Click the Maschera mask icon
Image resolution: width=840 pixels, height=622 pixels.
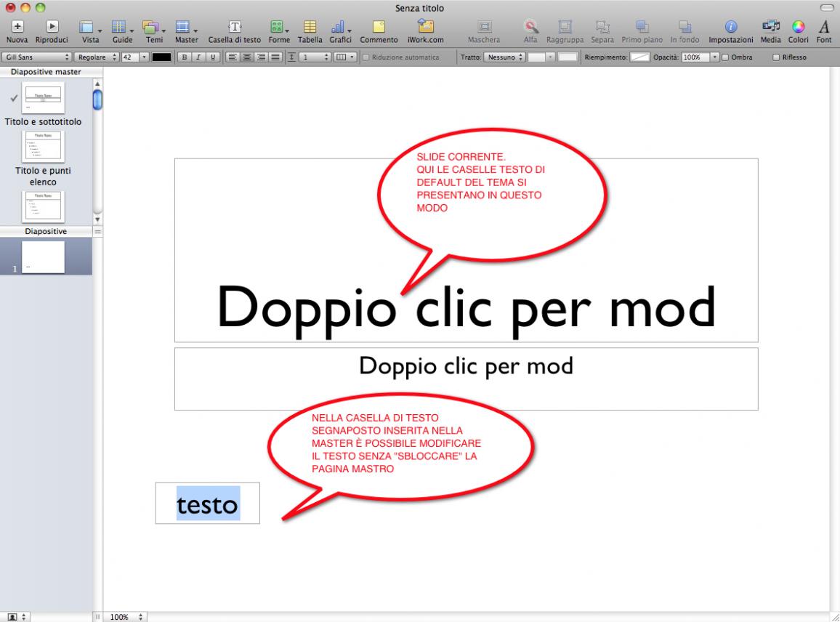484,26
